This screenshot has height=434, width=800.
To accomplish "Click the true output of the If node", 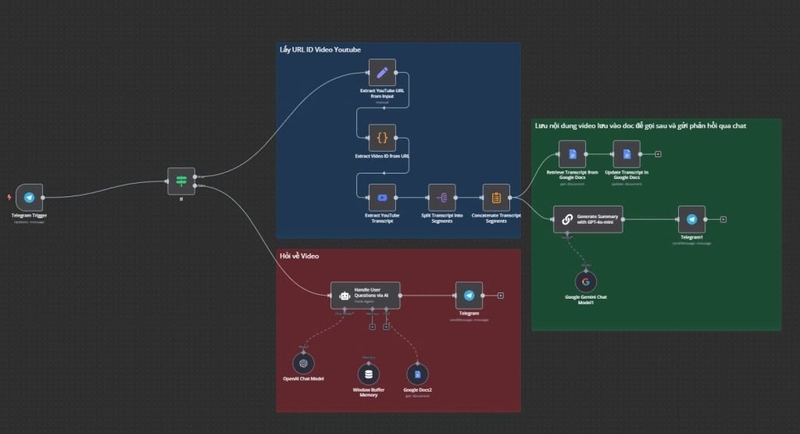I will tap(195, 176).
